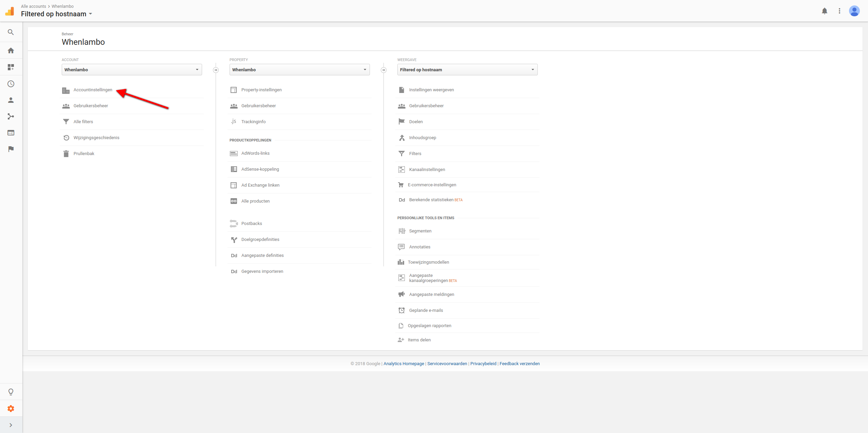
Task: Open the Privacybeleid footer link
Action: point(483,364)
